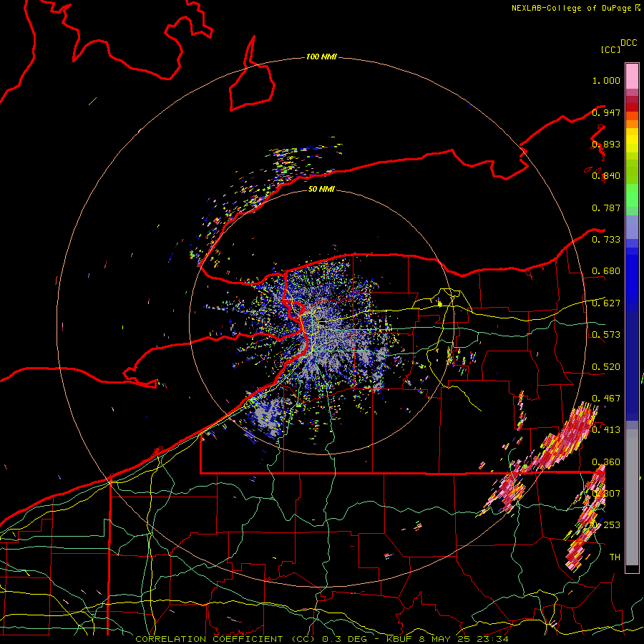Image resolution: width=644 pixels, height=644 pixels.
Task: Pick the lavender segment of the color bar
Action: [x=632, y=228]
